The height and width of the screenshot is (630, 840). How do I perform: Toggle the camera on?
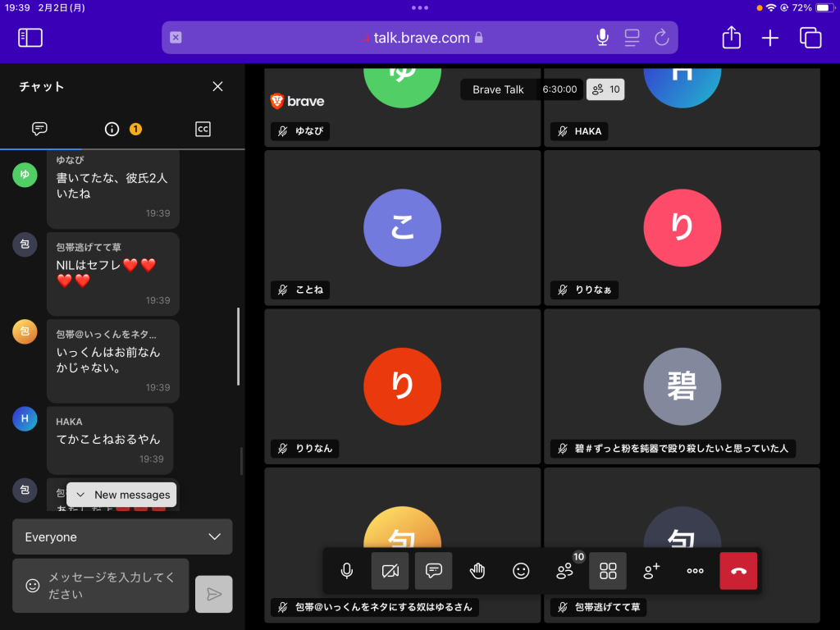[x=390, y=571]
